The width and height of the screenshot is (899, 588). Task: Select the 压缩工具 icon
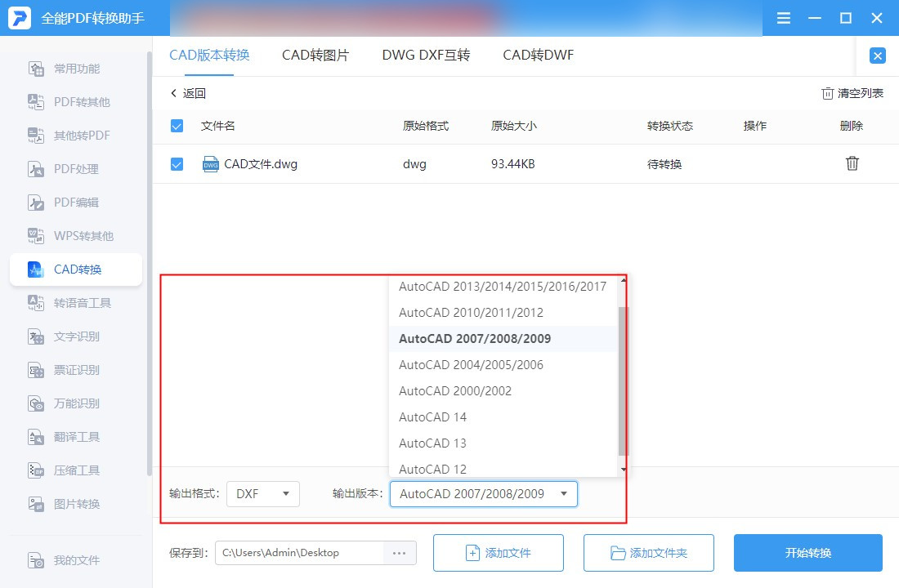pos(76,470)
